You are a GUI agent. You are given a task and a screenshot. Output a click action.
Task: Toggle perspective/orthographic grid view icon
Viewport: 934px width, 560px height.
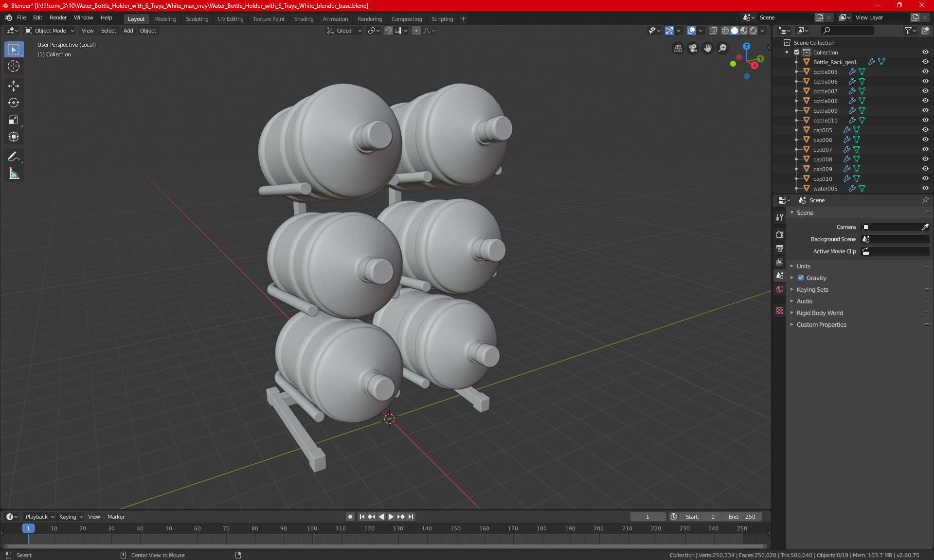tap(678, 48)
